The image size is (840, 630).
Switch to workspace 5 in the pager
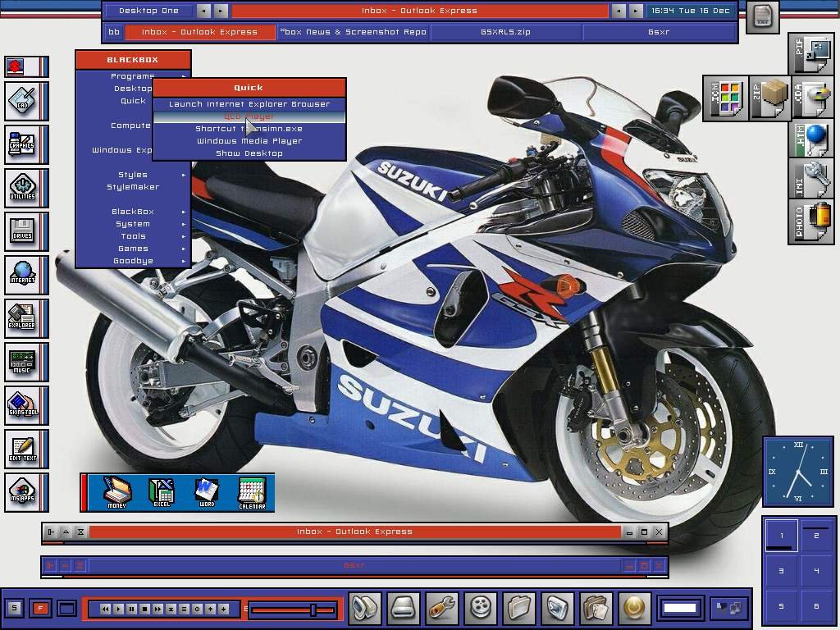pos(781,606)
